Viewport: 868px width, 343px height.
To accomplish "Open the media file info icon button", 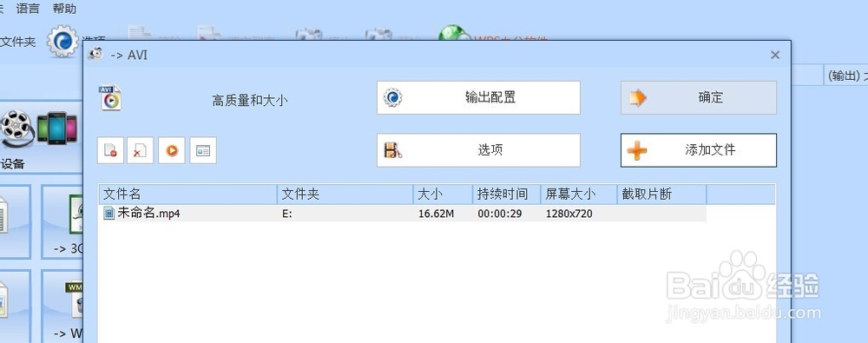I will point(203,150).
